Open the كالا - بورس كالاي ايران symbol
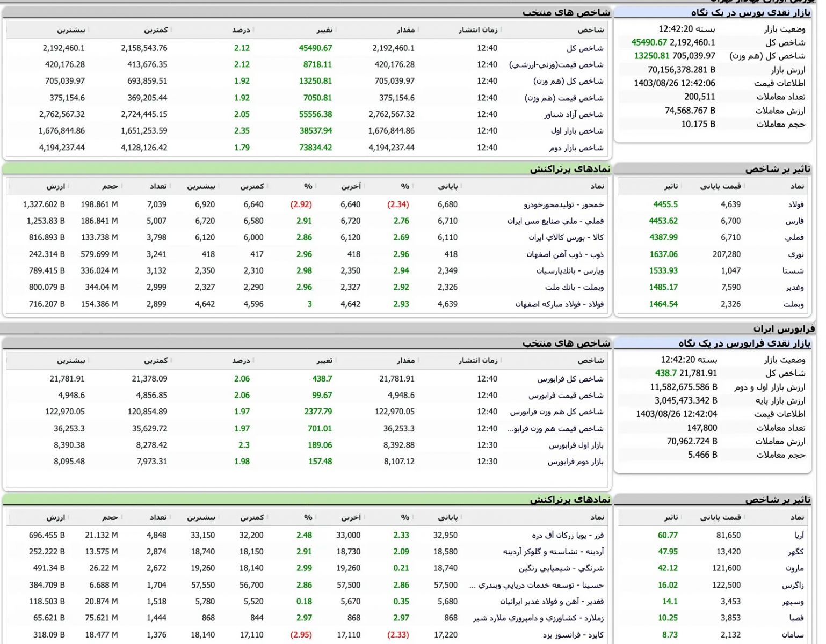Screen dimensions: 826x644 tap(566, 237)
